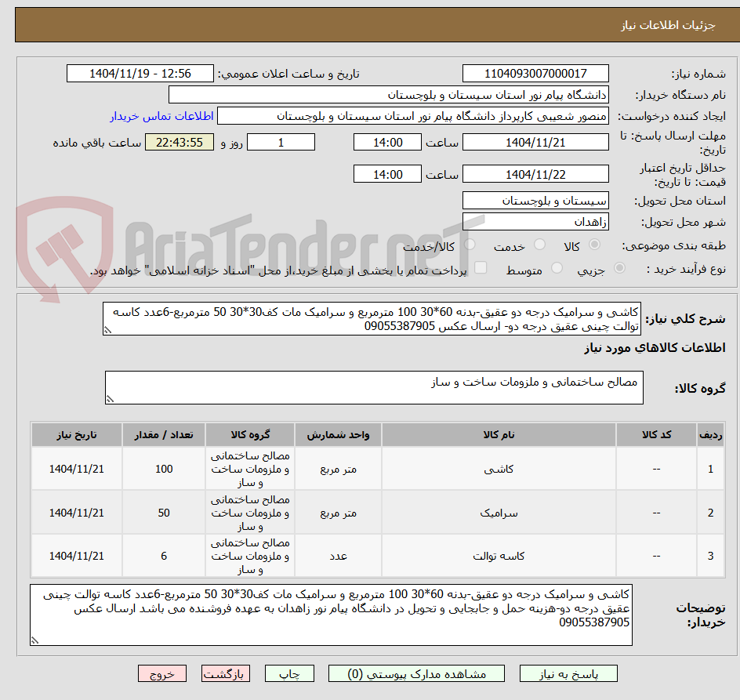The width and height of the screenshot is (740, 700).
Task: Click متر مربع unit in کاشی row
Action: coord(339,470)
